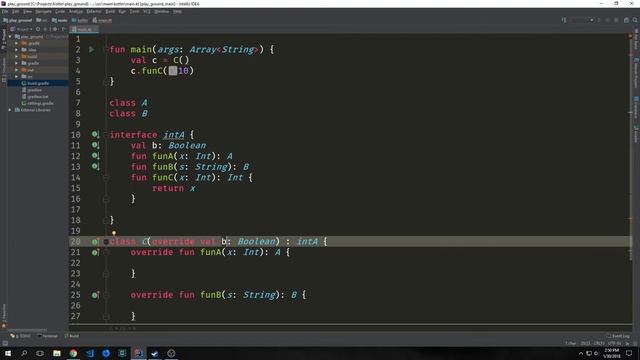
Task: Close the main.kt editor tab
Action: 95,29
